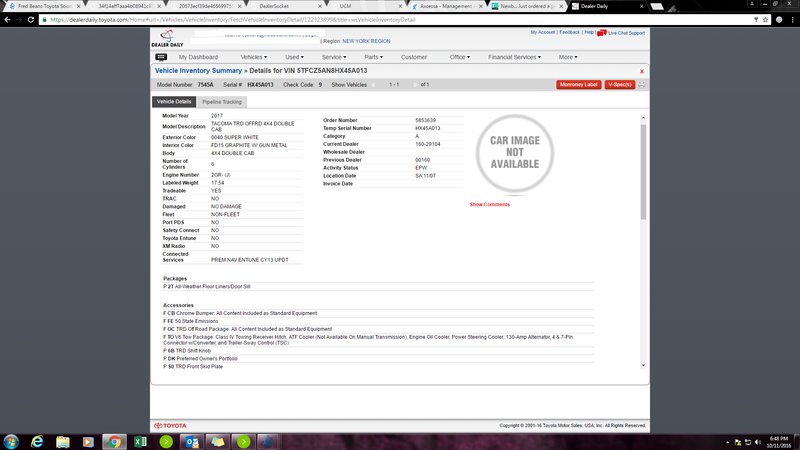Click the Dealer Daily logo

pyautogui.click(x=167, y=38)
